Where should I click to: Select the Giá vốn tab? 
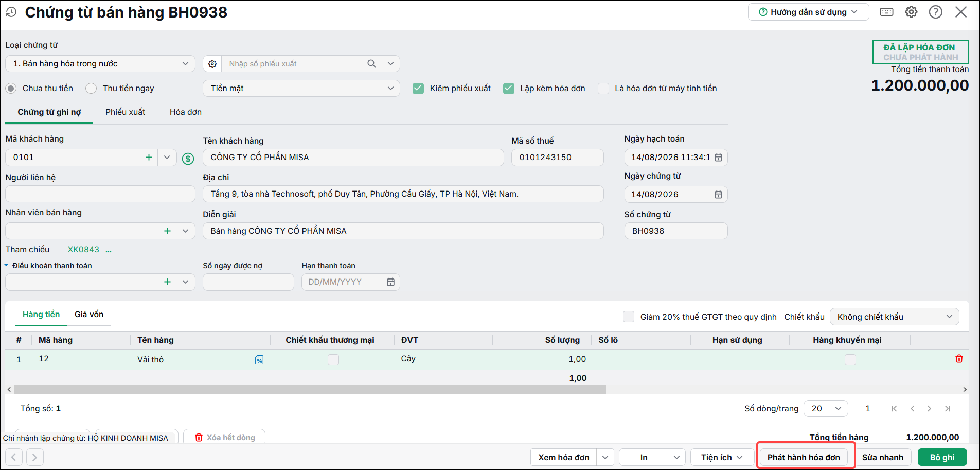89,315
